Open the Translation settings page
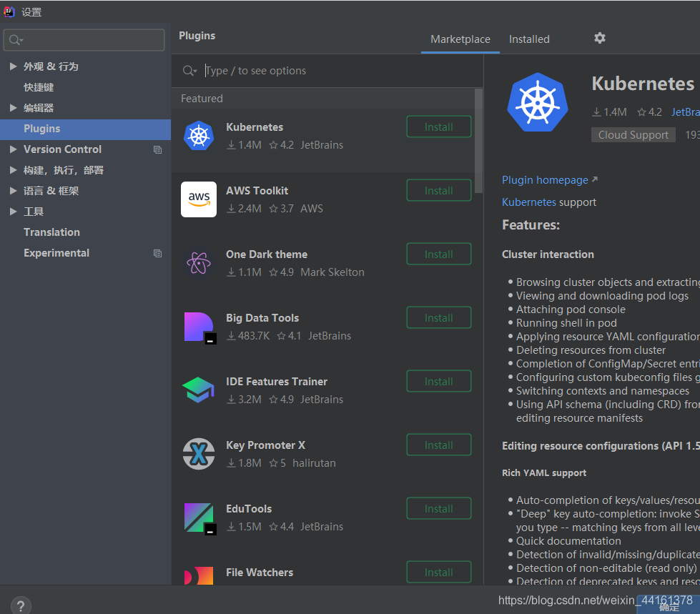The image size is (700, 614). 51,232
